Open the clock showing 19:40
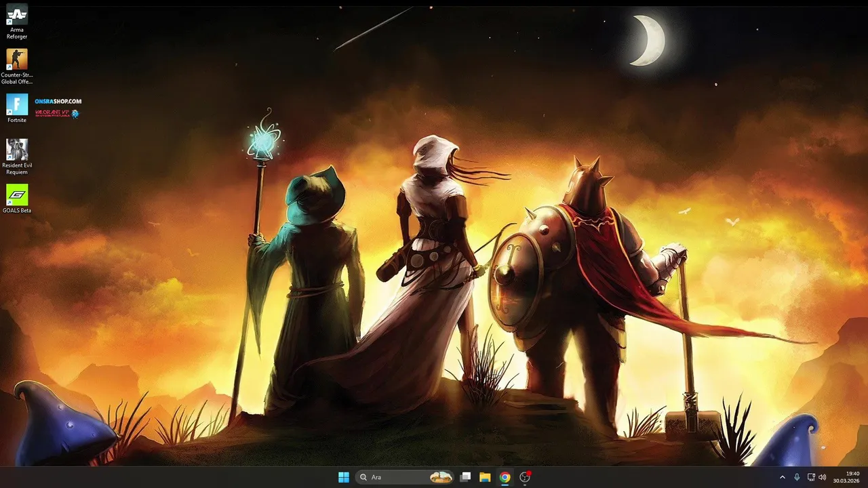The width and height of the screenshot is (868, 488). (x=846, y=477)
